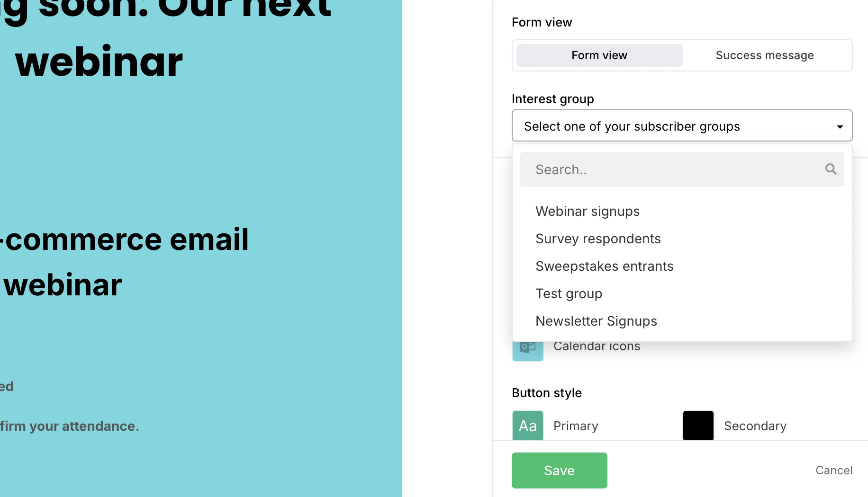This screenshot has height=497, width=868.
Task: Switch to the Form view tab
Action: coord(599,55)
